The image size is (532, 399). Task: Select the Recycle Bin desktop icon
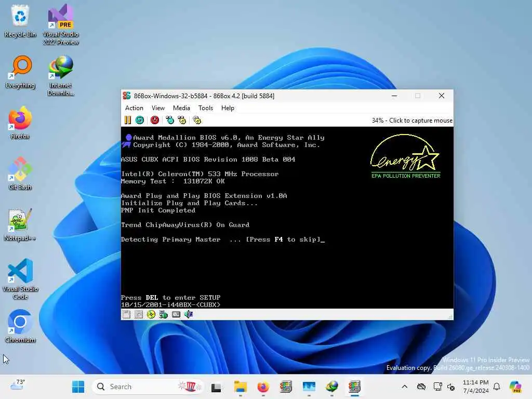pos(20,21)
